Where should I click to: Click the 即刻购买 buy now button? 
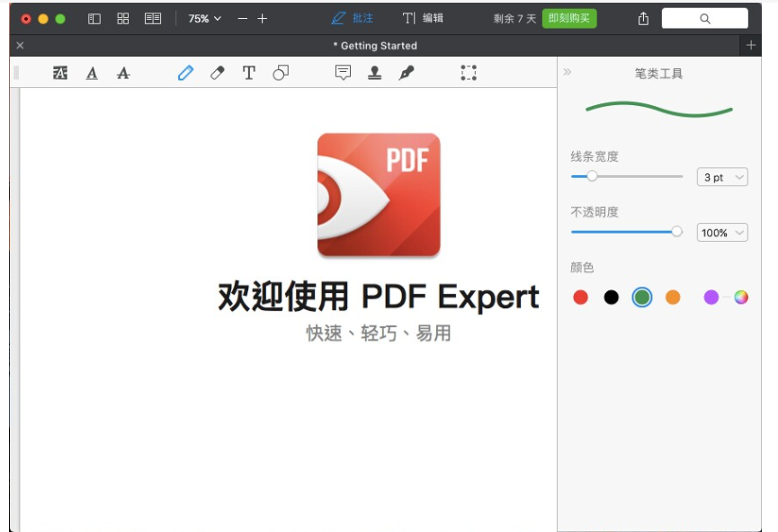(569, 18)
